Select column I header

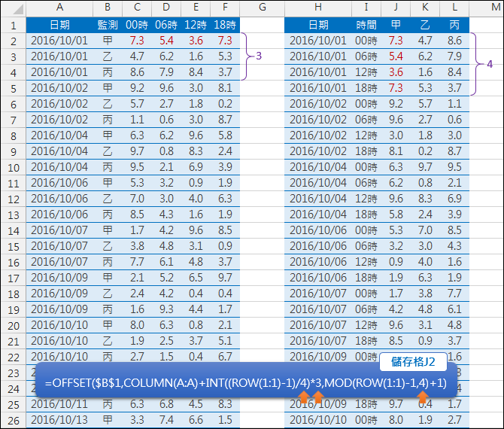(x=366, y=8)
